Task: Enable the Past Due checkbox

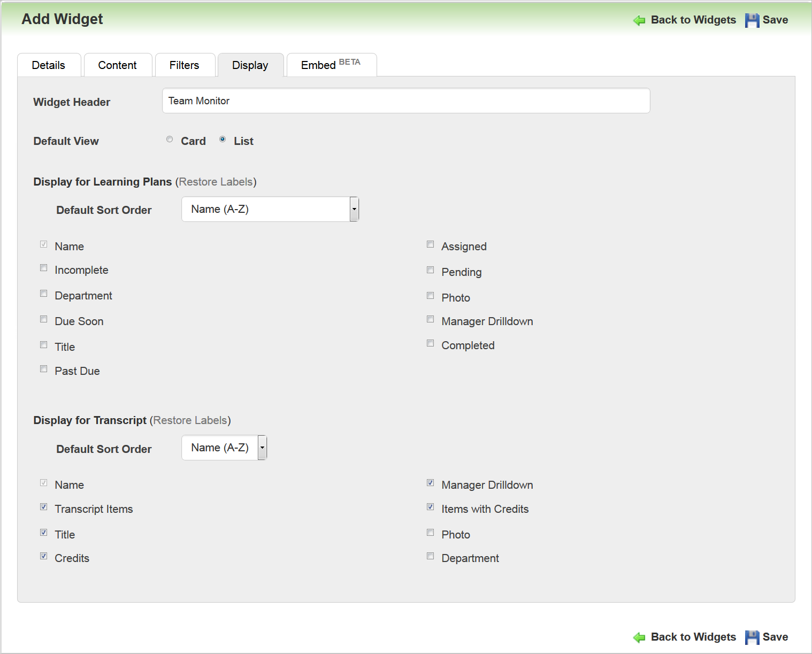Action: (x=44, y=369)
